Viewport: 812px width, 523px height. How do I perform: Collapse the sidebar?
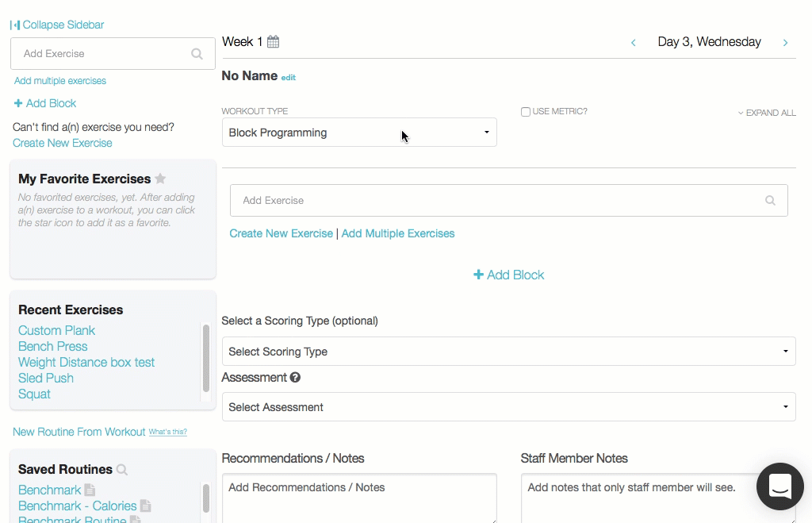click(x=57, y=25)
